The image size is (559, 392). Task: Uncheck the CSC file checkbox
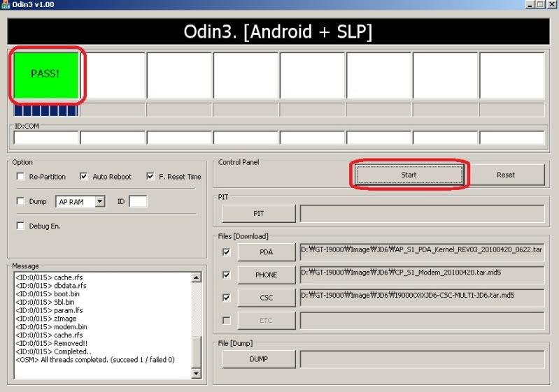[227, 298]
